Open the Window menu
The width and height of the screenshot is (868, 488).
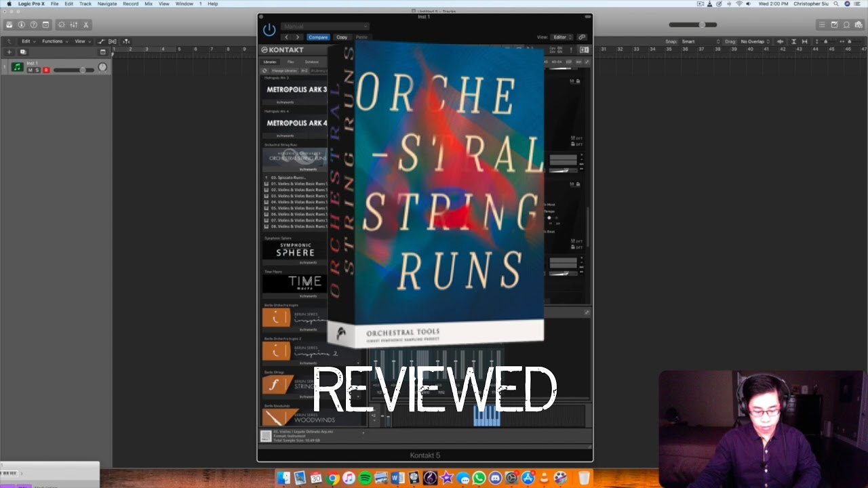pos(184,3)
